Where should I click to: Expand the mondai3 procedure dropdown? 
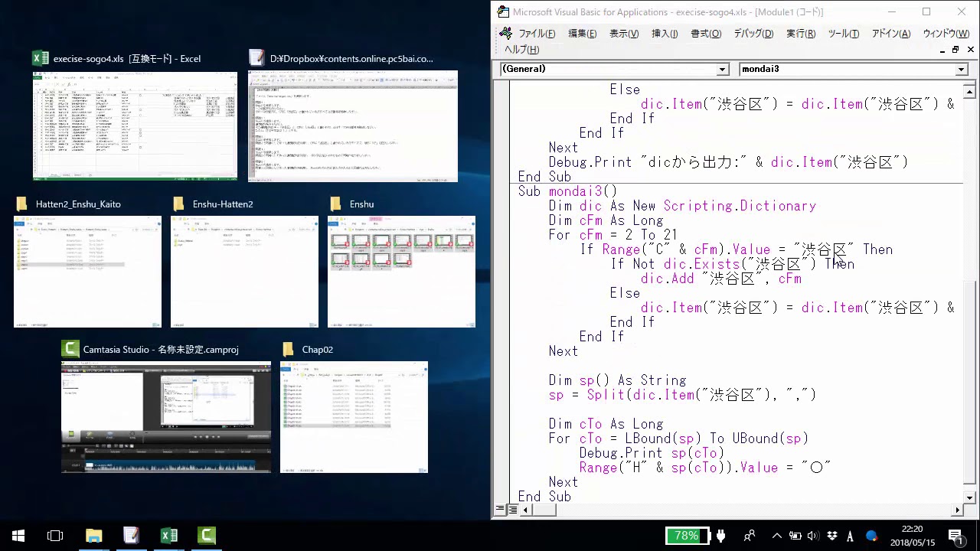962,70
